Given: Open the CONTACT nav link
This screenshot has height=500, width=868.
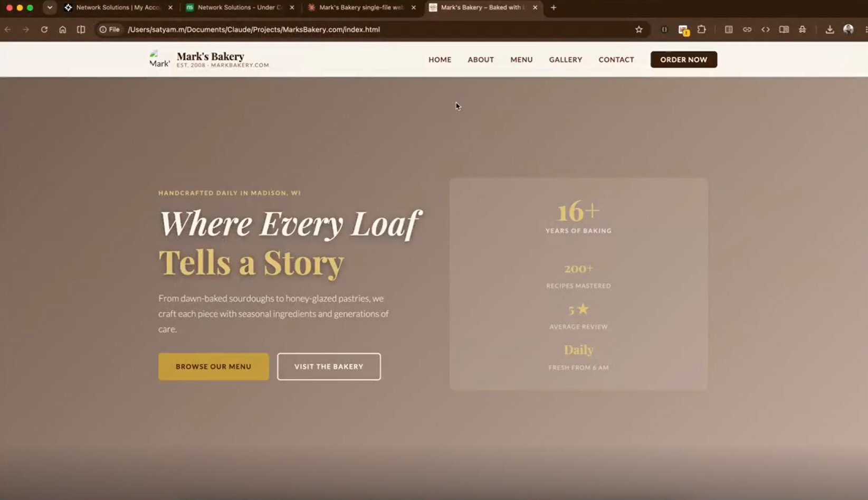Looking at the screenshot, I should click(x=616, y=60).
